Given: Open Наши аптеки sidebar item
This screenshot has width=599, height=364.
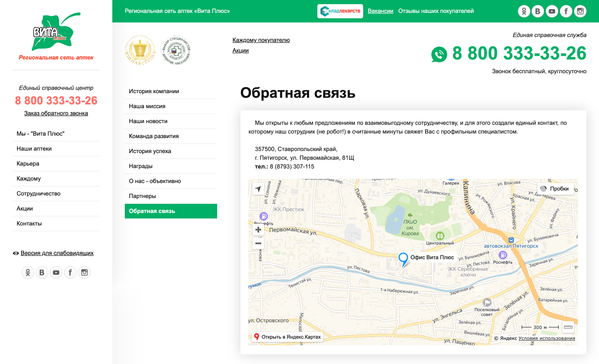Looking at the screenshot, I should point(56,149).
